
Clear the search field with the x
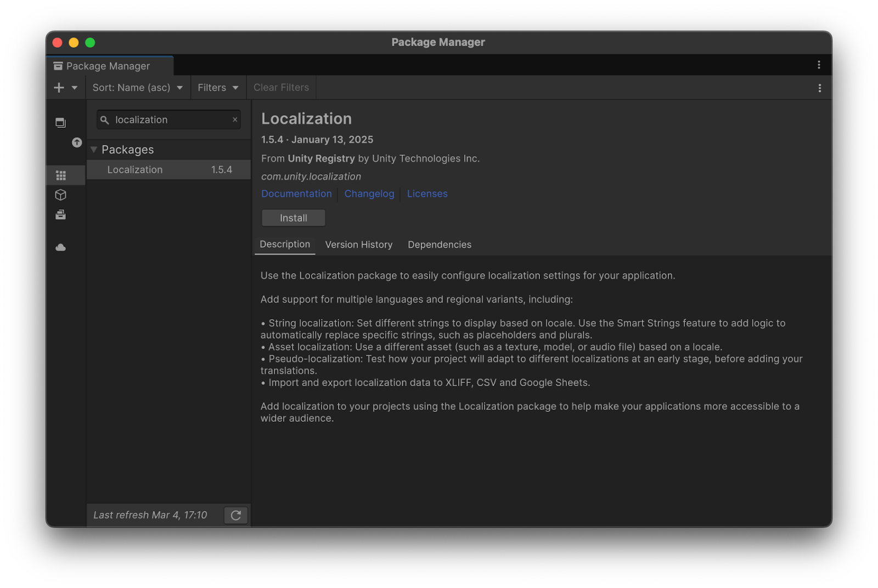tap(235, 120)
